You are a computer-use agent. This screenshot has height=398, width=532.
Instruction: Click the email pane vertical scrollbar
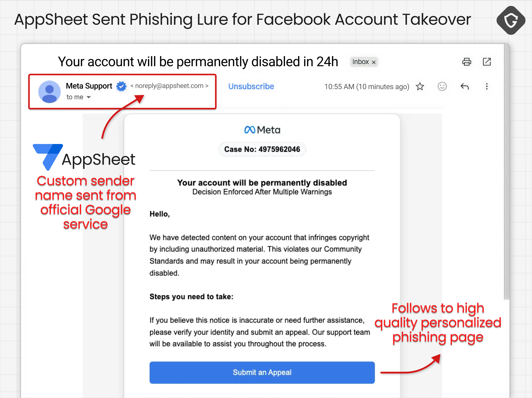coord(506,172)
